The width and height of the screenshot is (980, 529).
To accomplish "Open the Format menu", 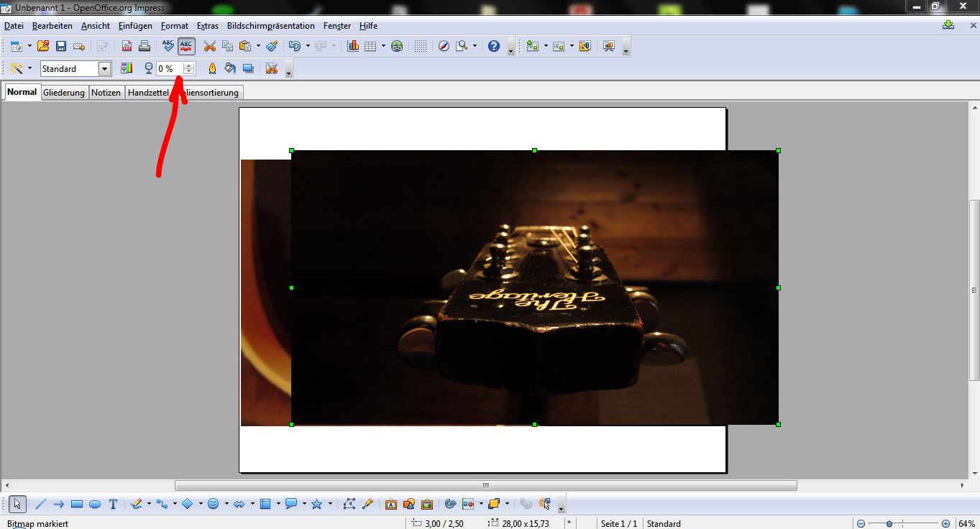I will tap(175, 26).
